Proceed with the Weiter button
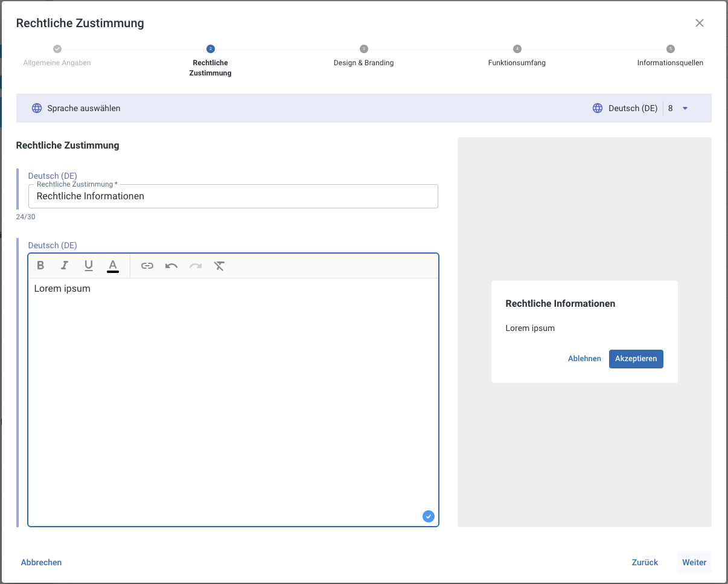This screenshot has height=584, width=728. point(694,562)
